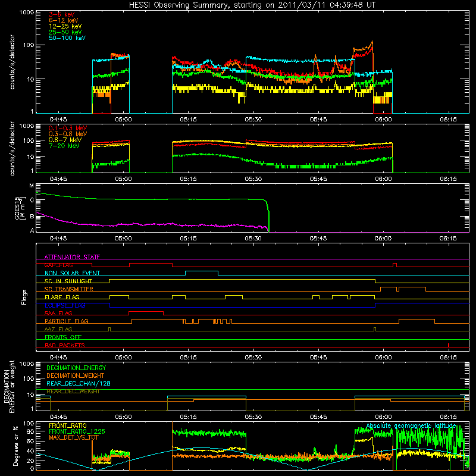Select the 25-50 keV legend label
The image size is (476, 476).
click(65, 32)
